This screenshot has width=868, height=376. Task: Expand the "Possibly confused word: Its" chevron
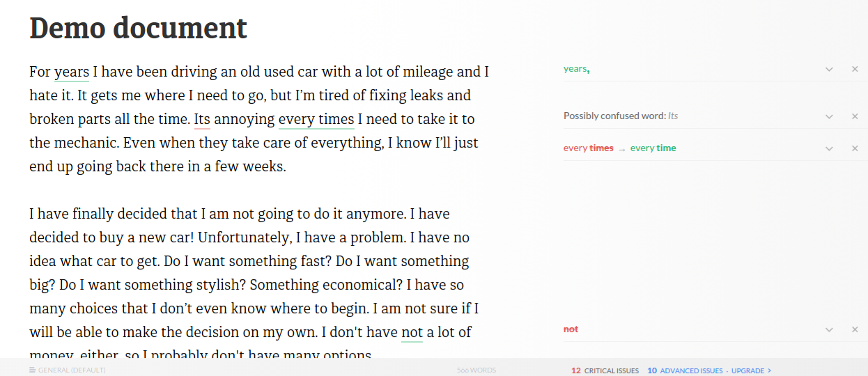click(x=829, y=116)
